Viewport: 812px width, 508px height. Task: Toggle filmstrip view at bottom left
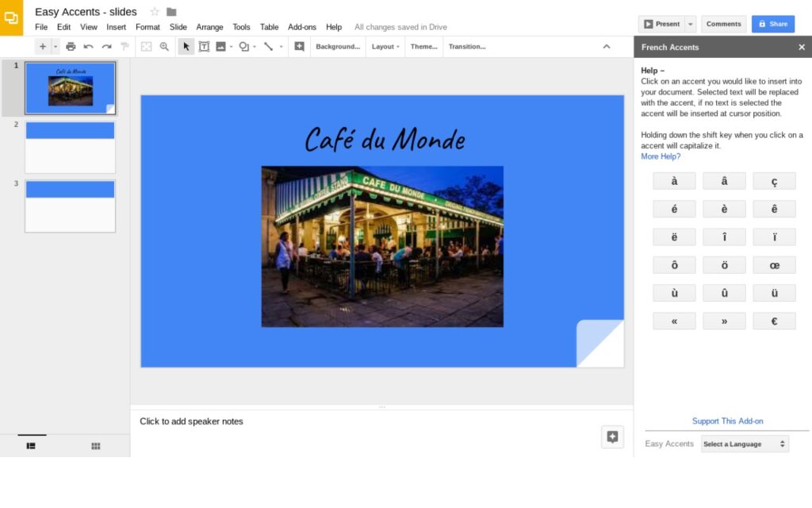pyautogui.click(x=30, y=446)
